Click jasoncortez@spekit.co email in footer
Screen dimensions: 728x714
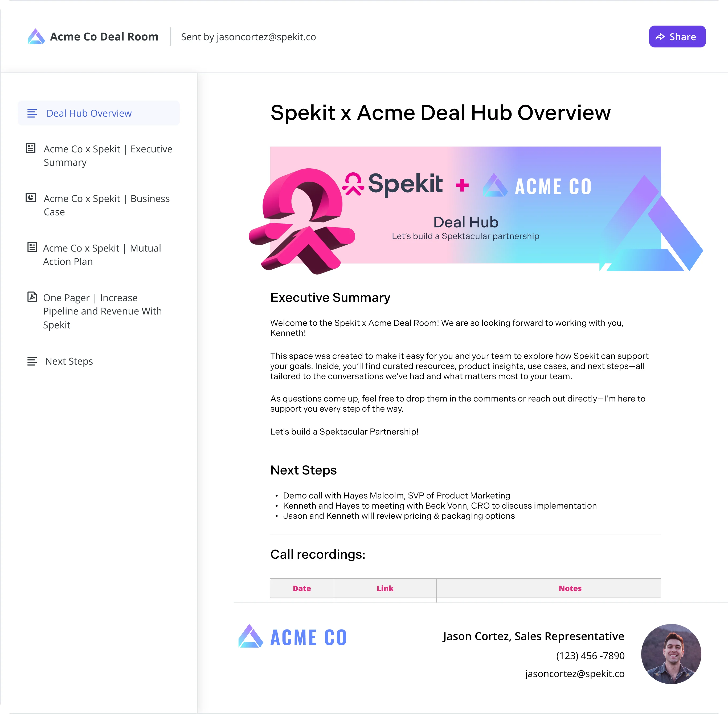pos(574,674)
